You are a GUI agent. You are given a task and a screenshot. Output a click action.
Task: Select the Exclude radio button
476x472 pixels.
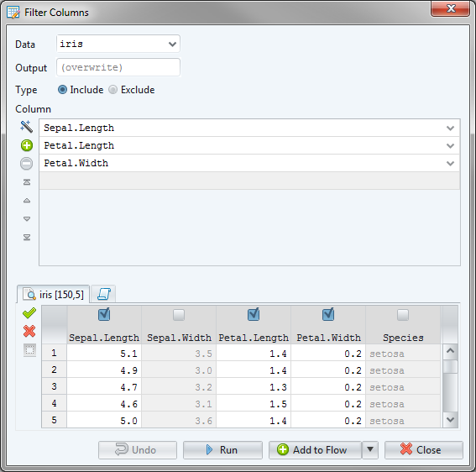pos(113,90)
